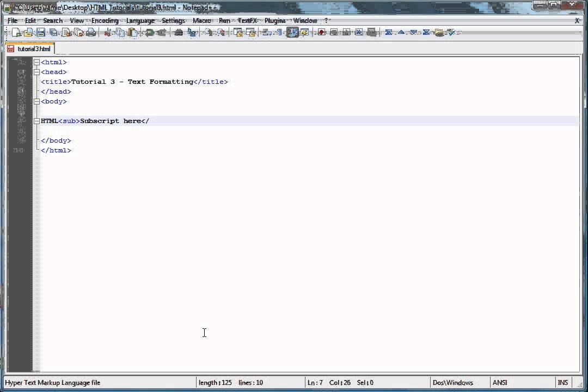Click the 'Ln : 7' status bar entry
Image resolution: width=588 pixels, height=392 pixels.
pyautogui.click(x=315, y=383)
